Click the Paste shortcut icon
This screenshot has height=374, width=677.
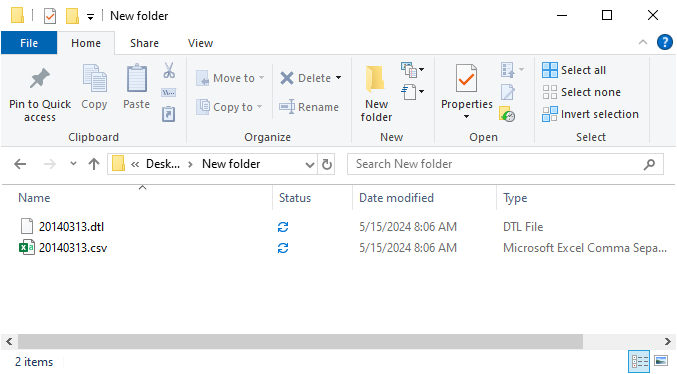[168, 114]
